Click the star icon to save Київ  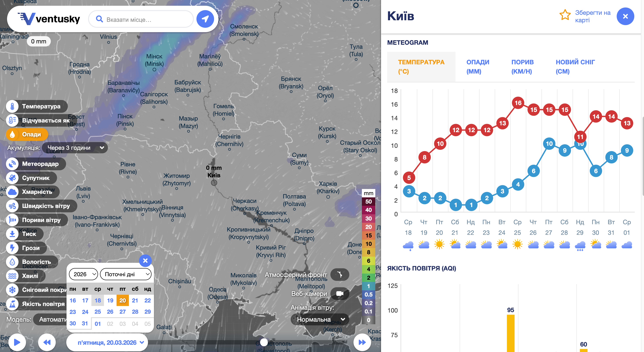(x=565, y=15)
